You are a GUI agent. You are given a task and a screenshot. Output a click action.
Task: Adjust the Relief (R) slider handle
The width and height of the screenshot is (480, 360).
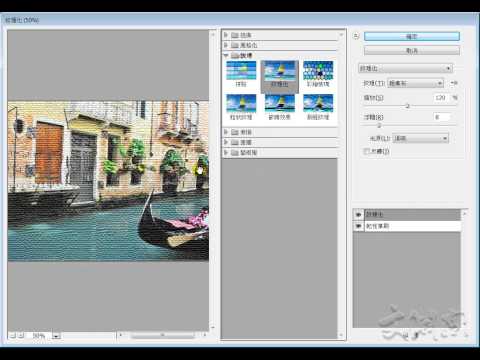[x=379, y=126]
